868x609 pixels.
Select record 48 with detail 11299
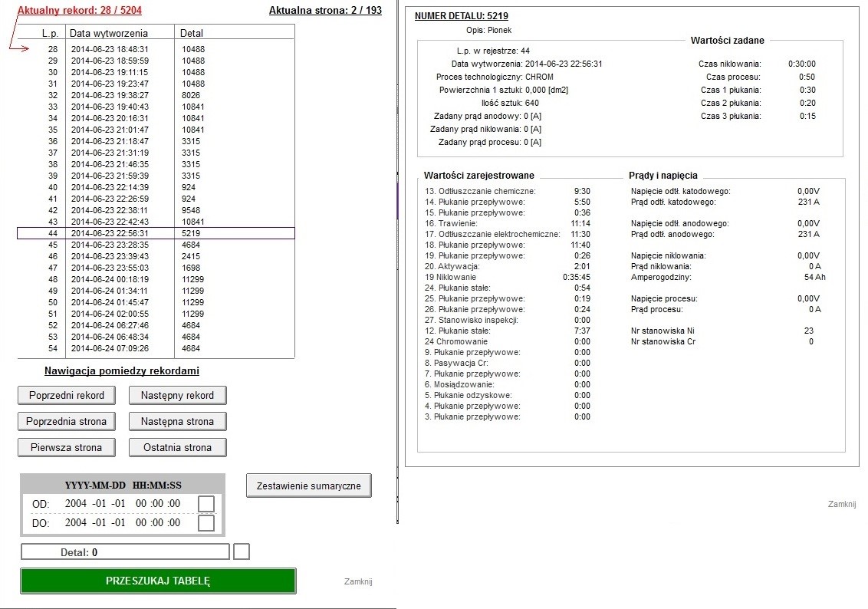click(156, 280)
